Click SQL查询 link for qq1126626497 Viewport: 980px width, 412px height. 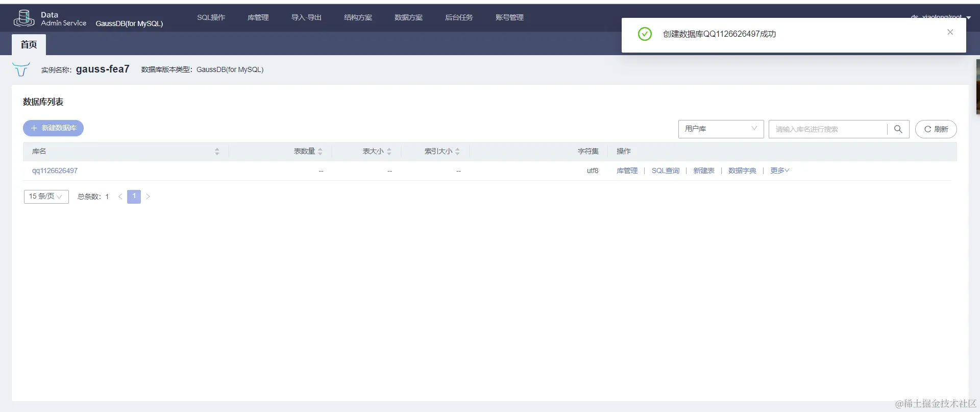[x=666, y=171]
